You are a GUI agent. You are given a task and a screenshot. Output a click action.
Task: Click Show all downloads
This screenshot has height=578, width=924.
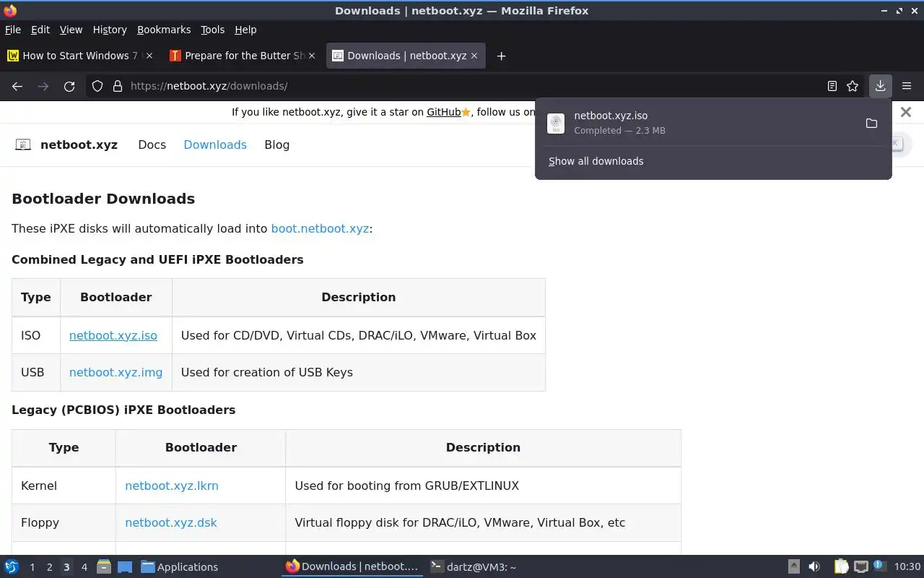click(596, 161)
